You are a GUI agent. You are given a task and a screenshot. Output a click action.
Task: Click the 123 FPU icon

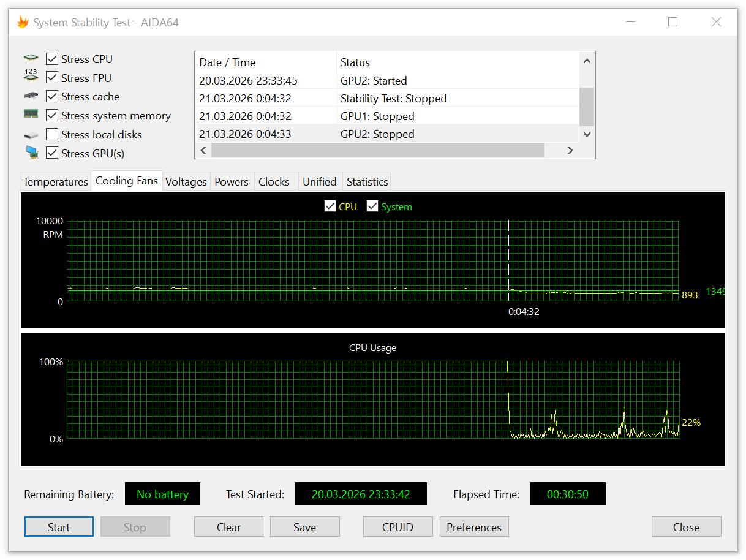(31, 75)
